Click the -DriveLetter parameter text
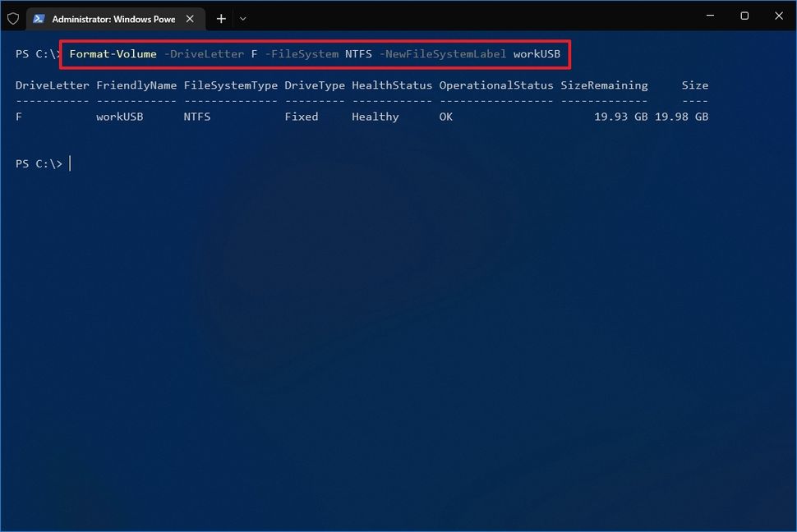 click(x=204, y=54)
